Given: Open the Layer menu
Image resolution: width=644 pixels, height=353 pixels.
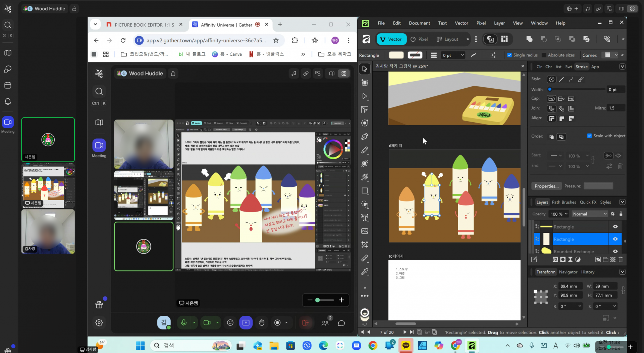Looking at the screenshot, I should tap(499, 23).
